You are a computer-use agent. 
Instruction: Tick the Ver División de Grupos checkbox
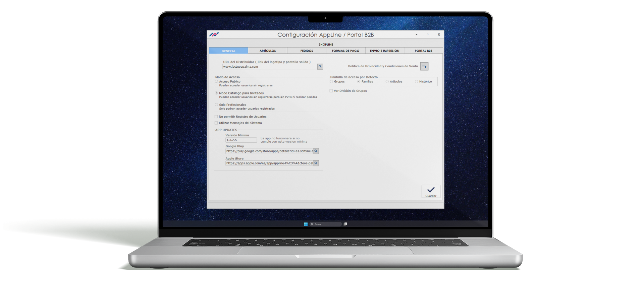coord(331,91)
